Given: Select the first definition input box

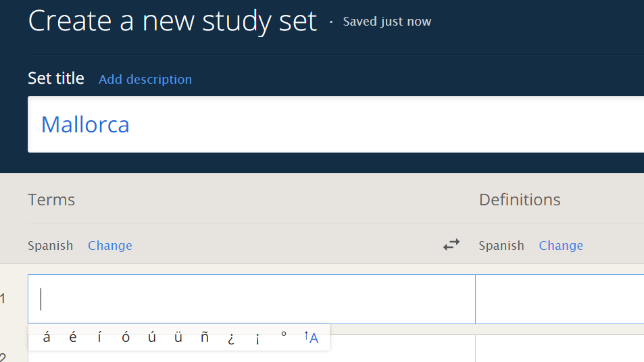Looking at the screenshot, I should [x=560, y=299].
